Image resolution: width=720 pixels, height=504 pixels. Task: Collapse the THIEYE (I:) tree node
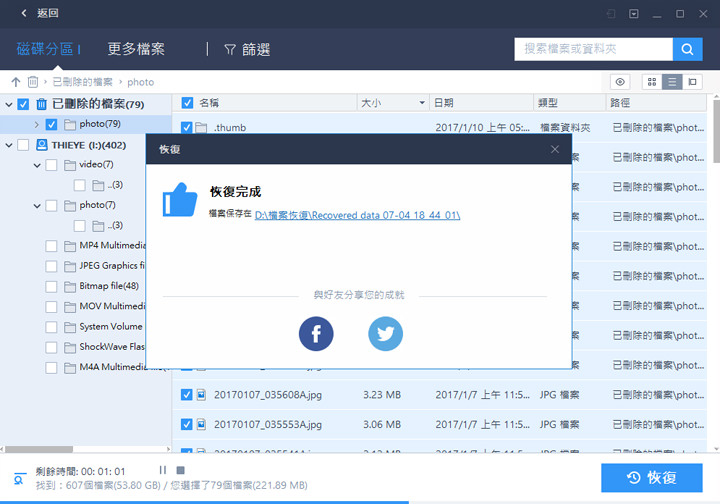[x=9, y=145]
